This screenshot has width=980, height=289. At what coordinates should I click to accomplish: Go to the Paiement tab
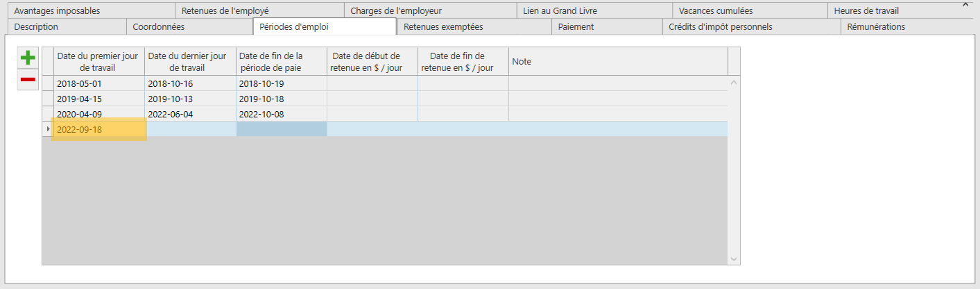(606, 27)
